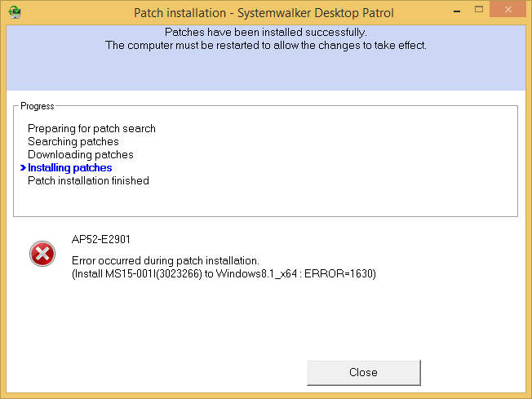Click the Progress group box label

[x=38, y=106]
